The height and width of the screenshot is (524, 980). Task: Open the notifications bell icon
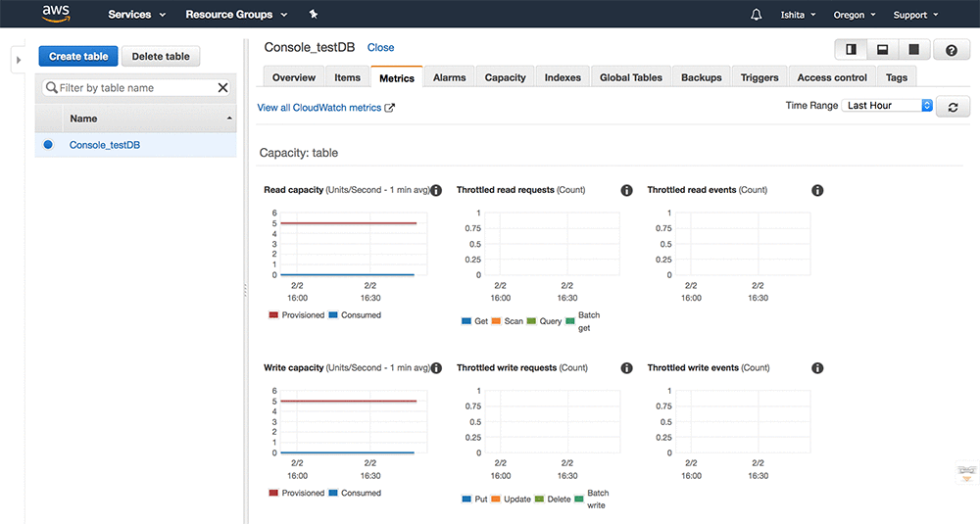tap(756, 15)
